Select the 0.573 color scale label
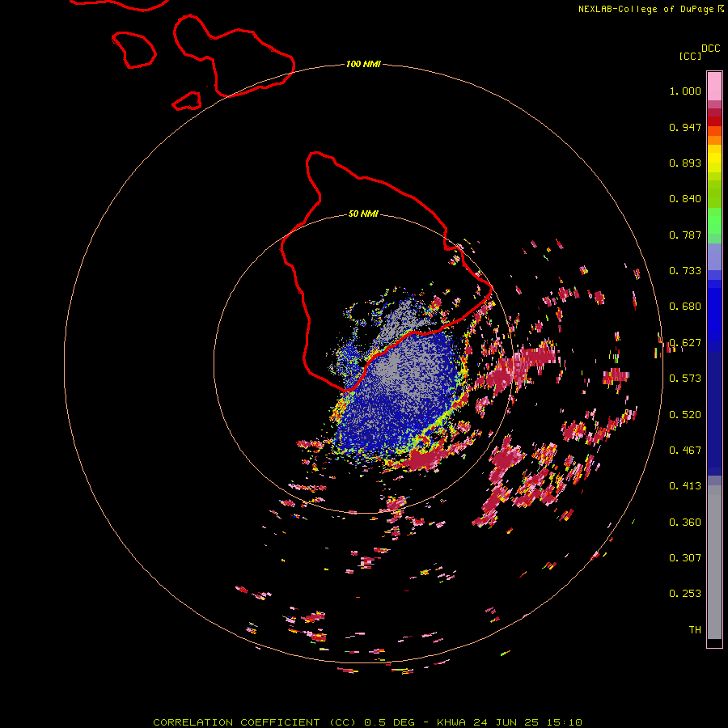The image size is (728, 728). click(x=685, y=379)
